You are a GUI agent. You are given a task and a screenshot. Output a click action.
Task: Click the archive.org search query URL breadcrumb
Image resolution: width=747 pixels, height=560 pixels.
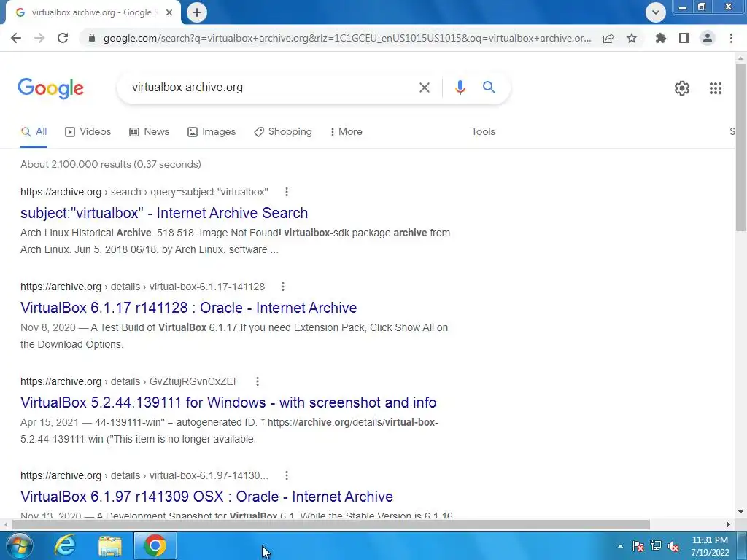point(144,192)
